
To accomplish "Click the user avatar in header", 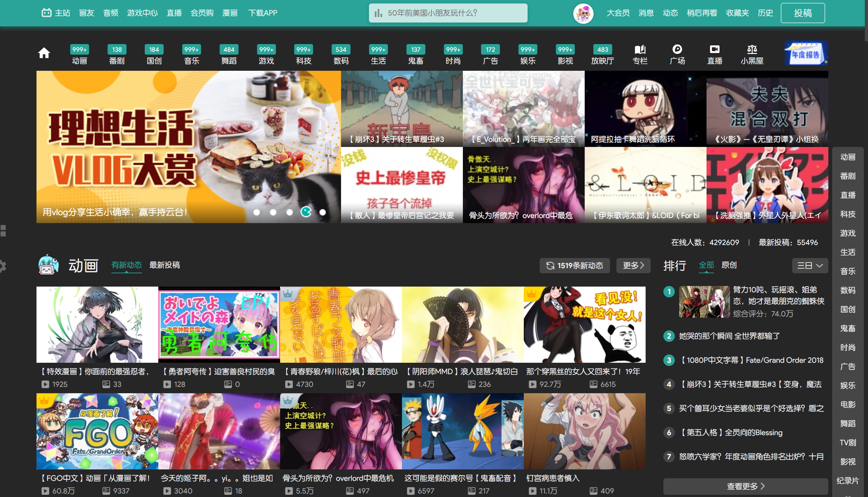I will 583,13.
